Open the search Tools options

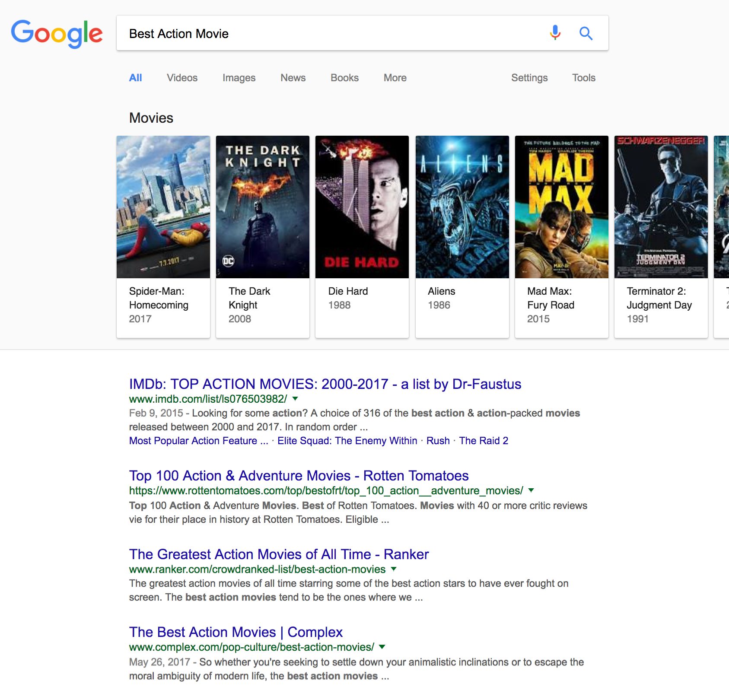click(x=583, y=78)
